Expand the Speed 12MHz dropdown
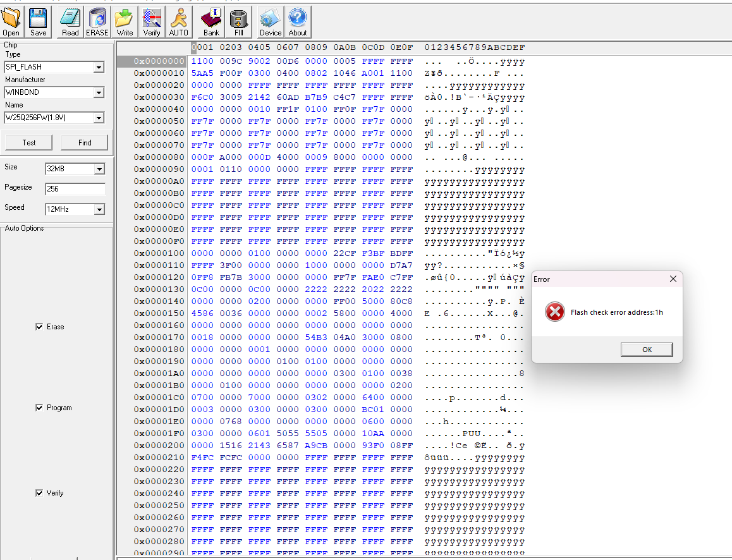732x560 pixels. [x=99, y=209]
